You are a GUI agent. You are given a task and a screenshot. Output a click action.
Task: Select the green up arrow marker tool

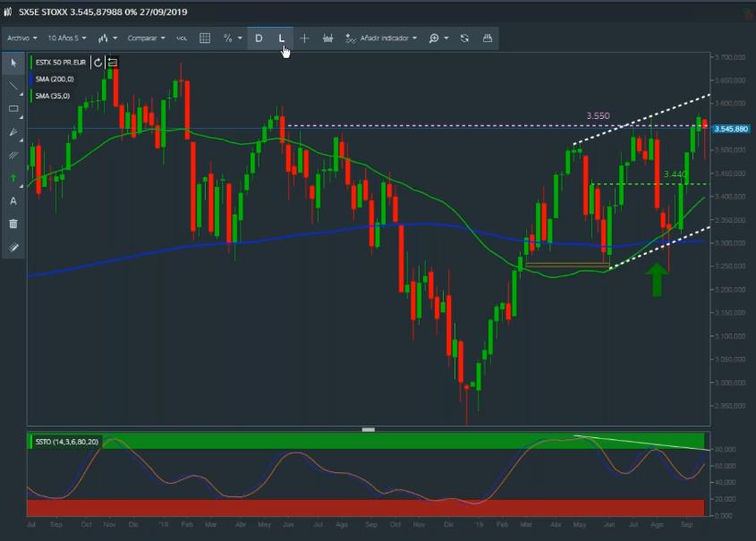tap(13, 178)
